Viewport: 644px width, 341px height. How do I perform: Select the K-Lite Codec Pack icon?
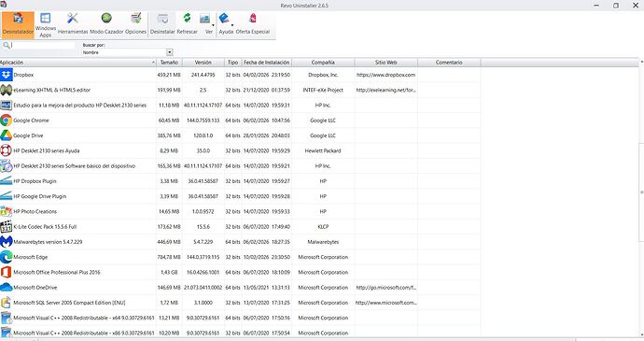click(x=7, y=227)
